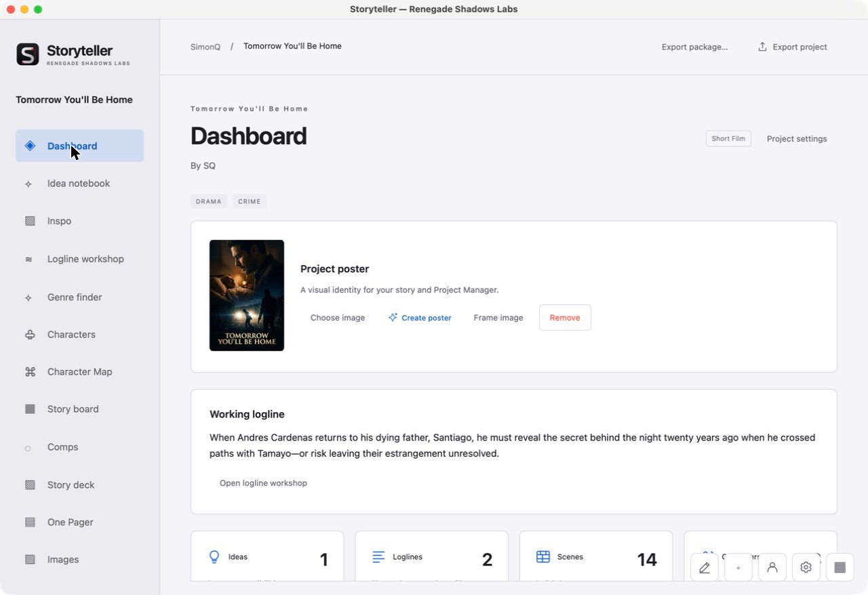Navigate to Story deck in the sidebar
The image size is (868, 595).
pos(79,485)
